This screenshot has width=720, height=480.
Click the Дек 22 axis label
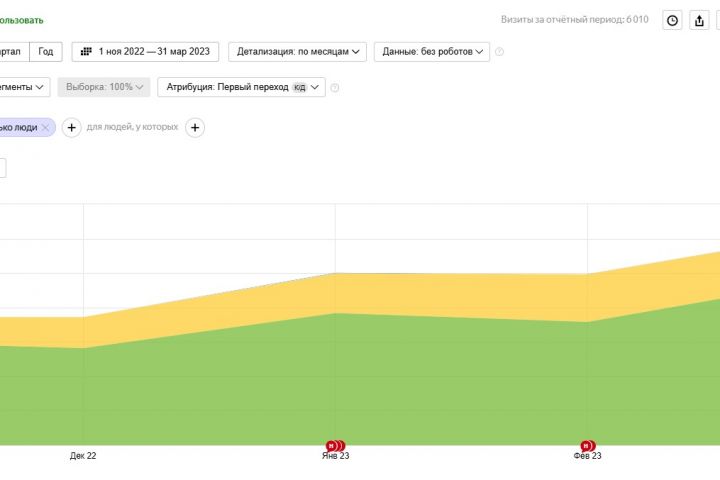click(83, 456)
